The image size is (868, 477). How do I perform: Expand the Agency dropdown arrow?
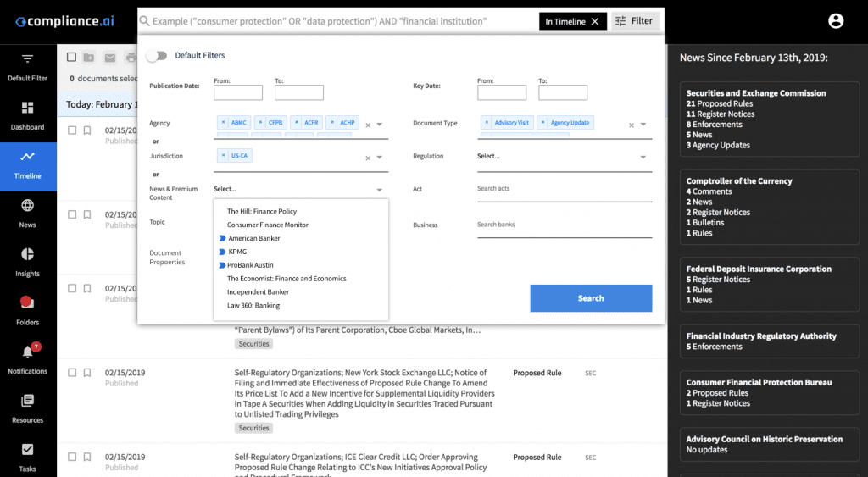[380, 125]
